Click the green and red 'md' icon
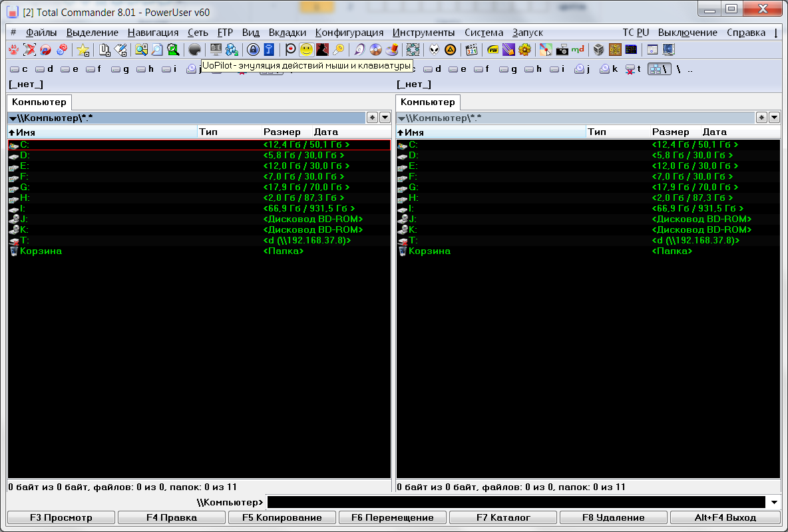Screen dimensions: 788x532 tap(578, 49)
